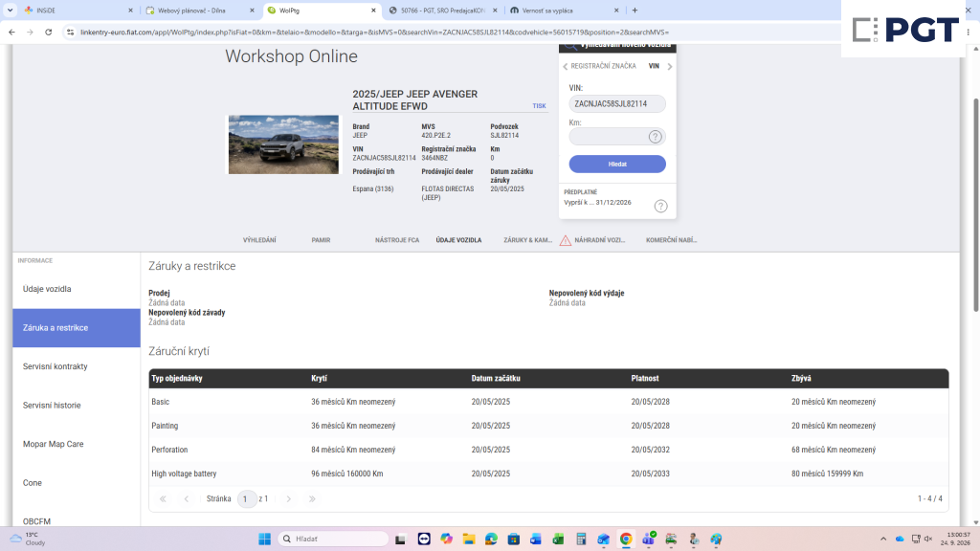Screen dimensions: 980x551
Task: Click the red warning triangle icon
Action: click(565, 240)
